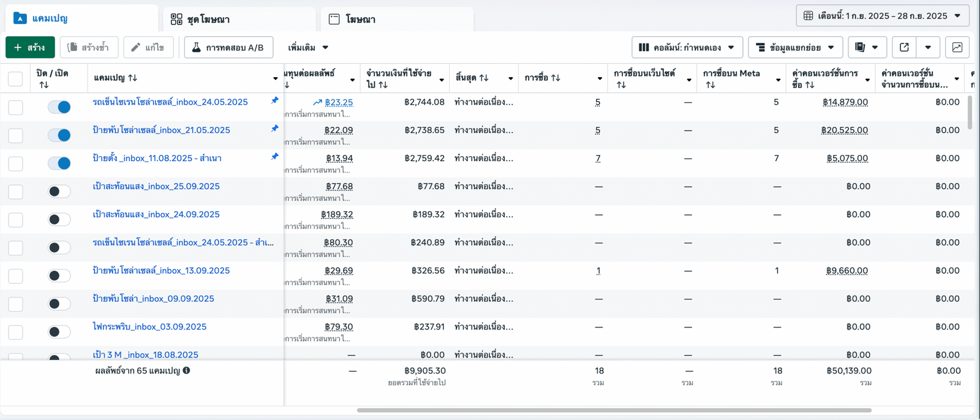Tick the select-all checkbox in table header
This screenshot has height=420, width=980.
tap(15, 78)
